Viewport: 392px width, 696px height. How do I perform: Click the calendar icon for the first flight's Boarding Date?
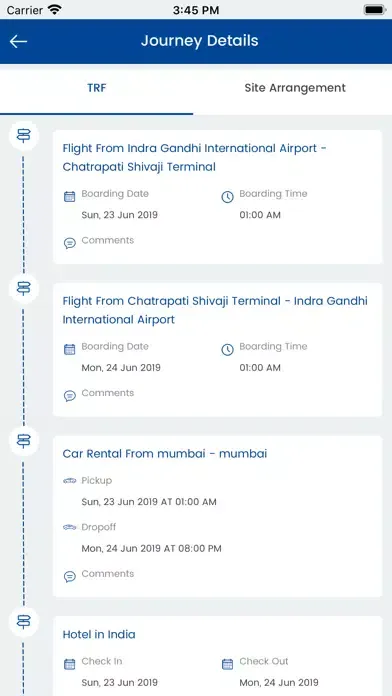click(x=70, y=197)
